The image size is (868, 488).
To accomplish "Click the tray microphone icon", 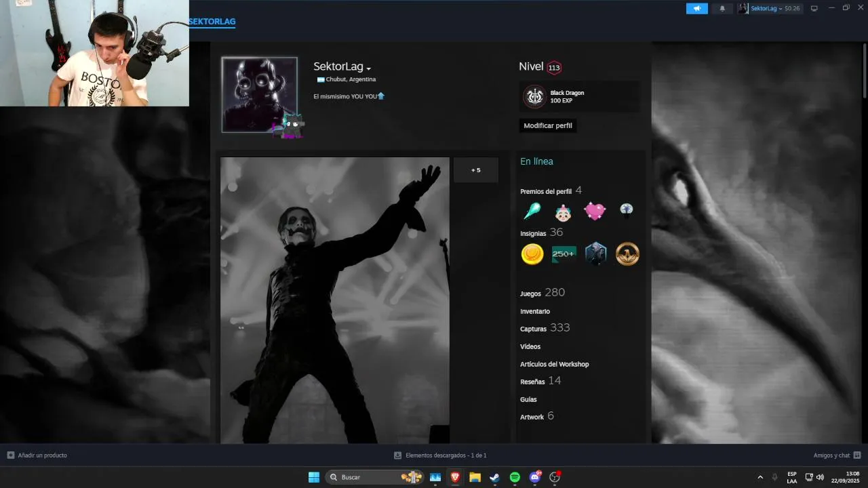I will [774, 477].
